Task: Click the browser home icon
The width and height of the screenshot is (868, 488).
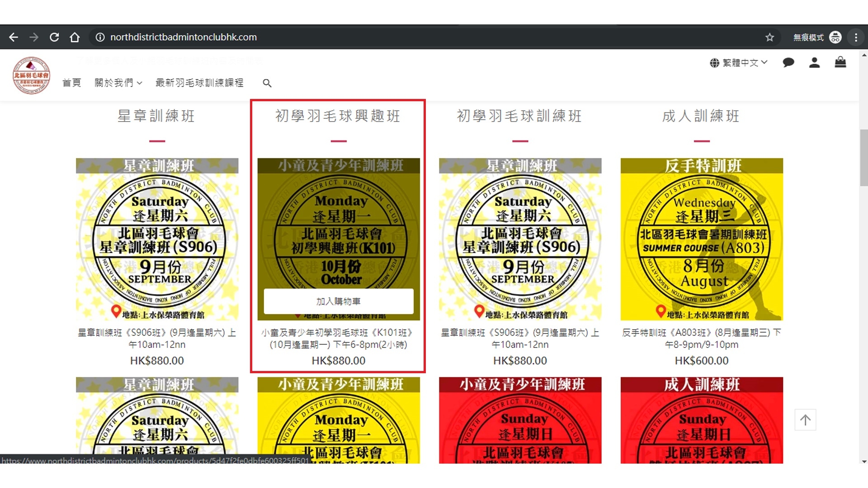Action: tap(75, 37)
